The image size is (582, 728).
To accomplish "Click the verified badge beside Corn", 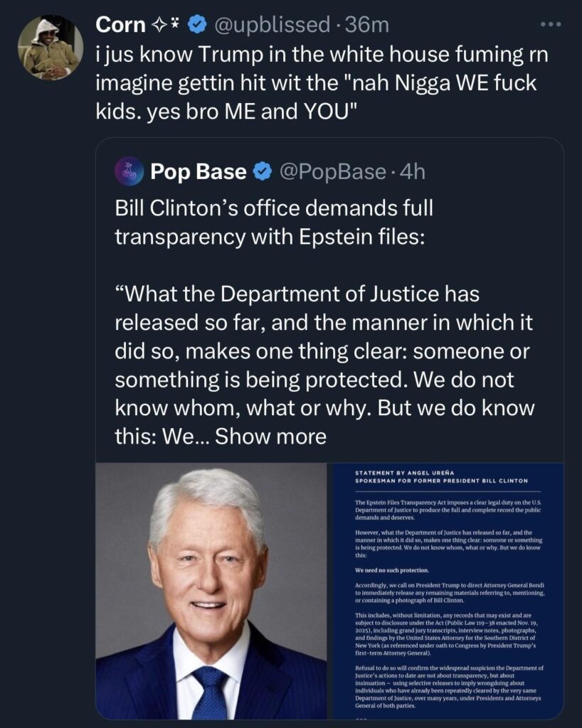I will coord(197,25).
